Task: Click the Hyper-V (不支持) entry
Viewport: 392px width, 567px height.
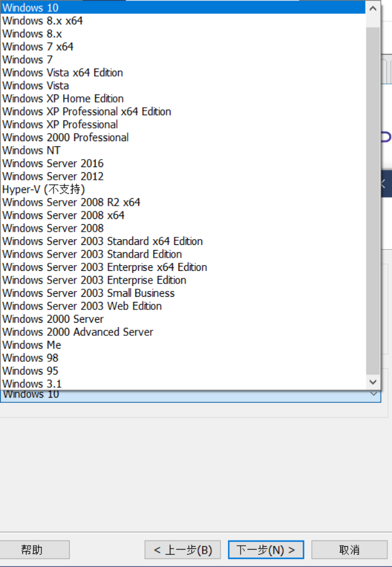Action: 183,190
